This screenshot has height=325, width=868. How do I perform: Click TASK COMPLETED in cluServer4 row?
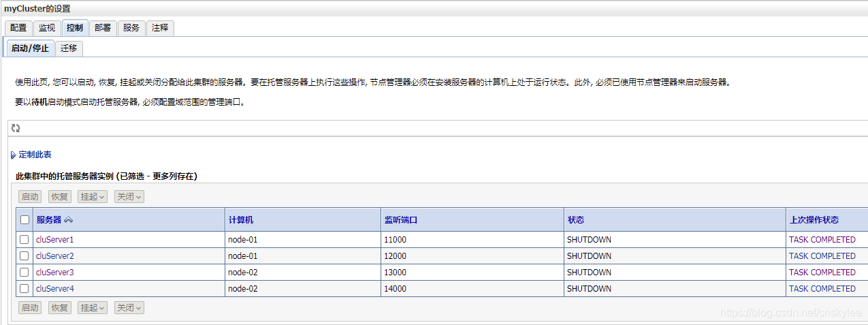tap(822, 289)
